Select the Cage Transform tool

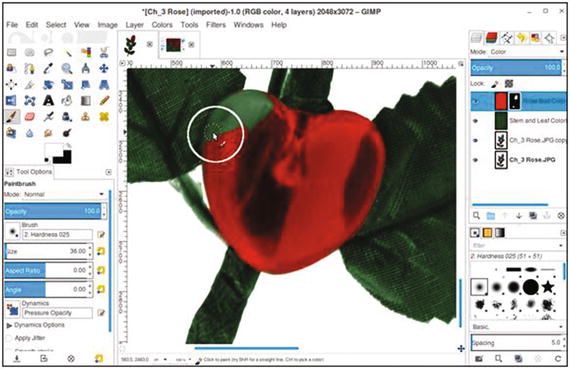(29, 101)
